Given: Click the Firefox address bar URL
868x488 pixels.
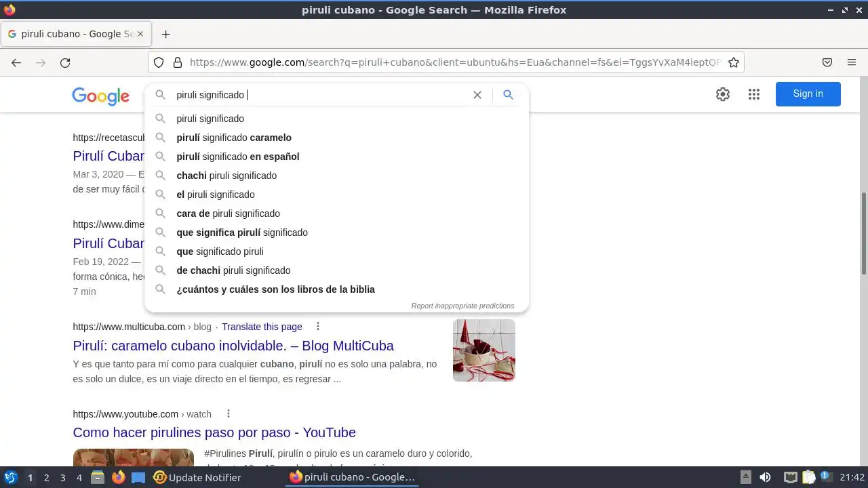Looking at the screenshot, I should pos(454,62).
